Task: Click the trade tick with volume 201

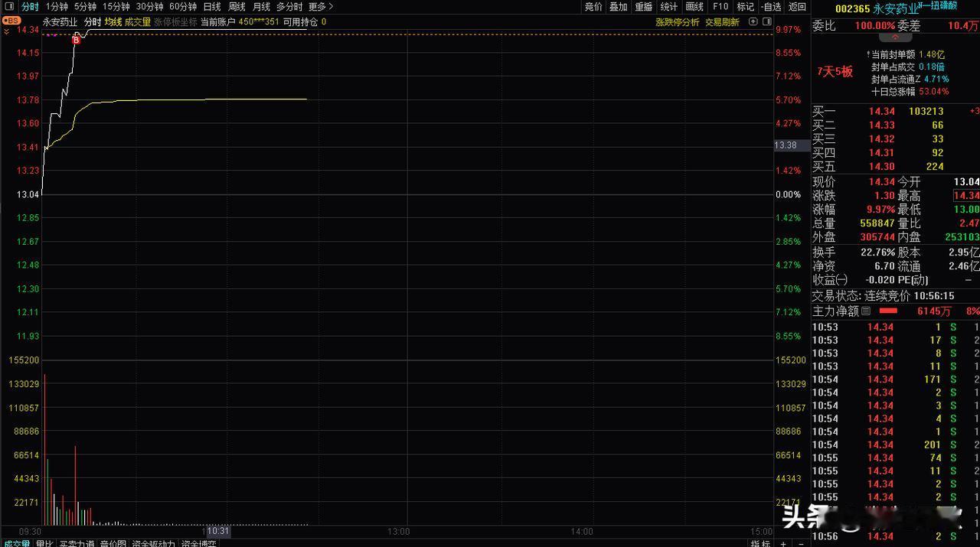Action: coord(896,444)
